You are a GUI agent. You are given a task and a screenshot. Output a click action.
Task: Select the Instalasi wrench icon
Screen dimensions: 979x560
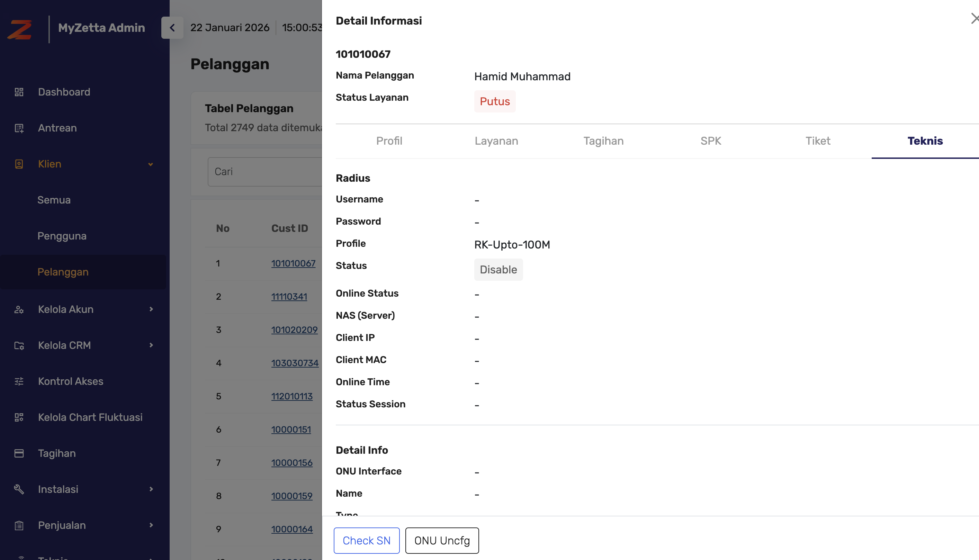coord(19,489)
